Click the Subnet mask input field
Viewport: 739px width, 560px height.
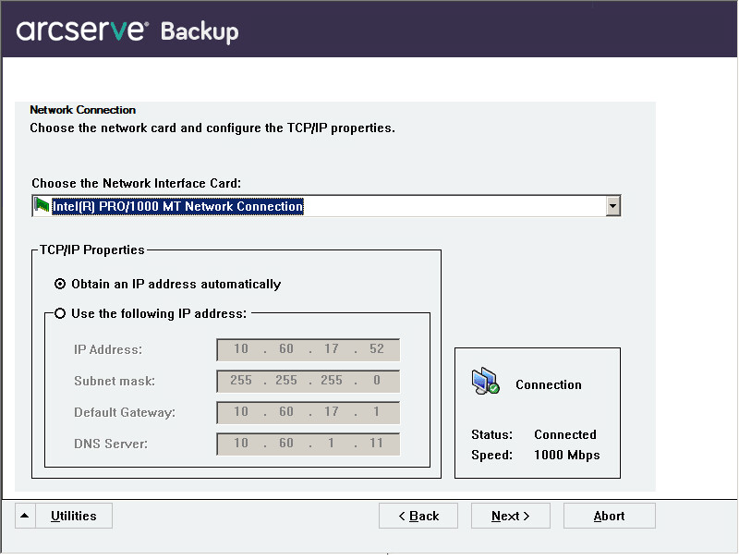[308, 381]
